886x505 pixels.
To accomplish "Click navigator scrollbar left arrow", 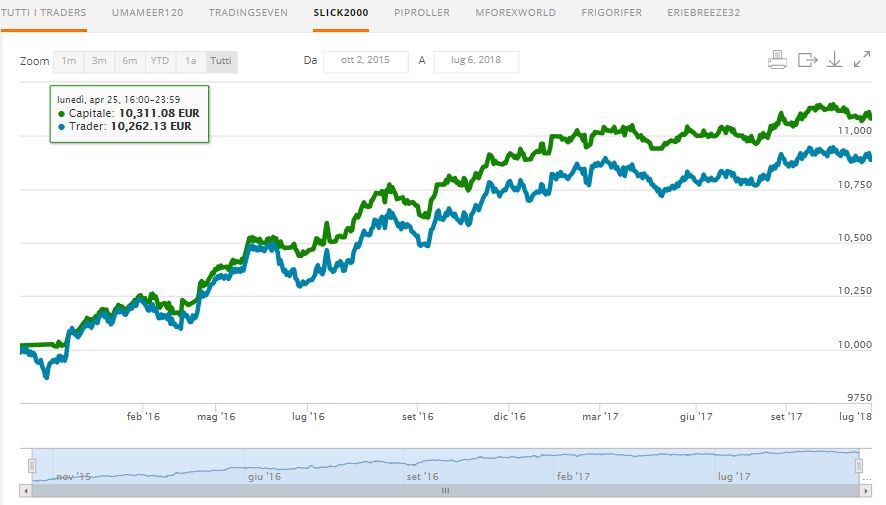I will coord(25,490).
